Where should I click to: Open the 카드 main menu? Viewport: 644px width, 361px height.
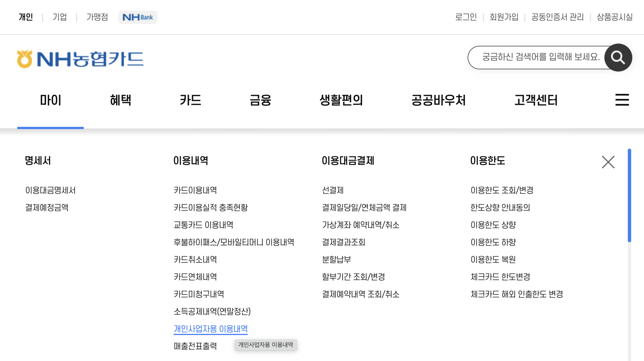click(191, 100)
